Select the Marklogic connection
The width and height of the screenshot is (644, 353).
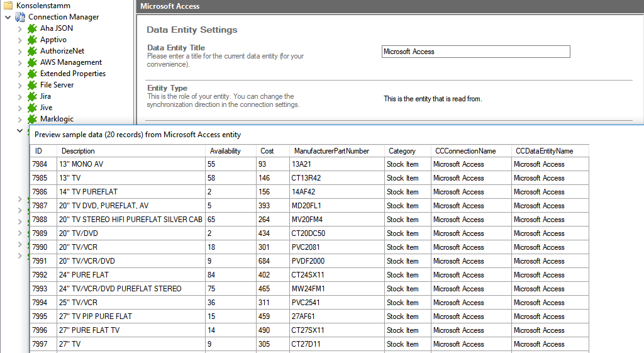pos(57,119)
